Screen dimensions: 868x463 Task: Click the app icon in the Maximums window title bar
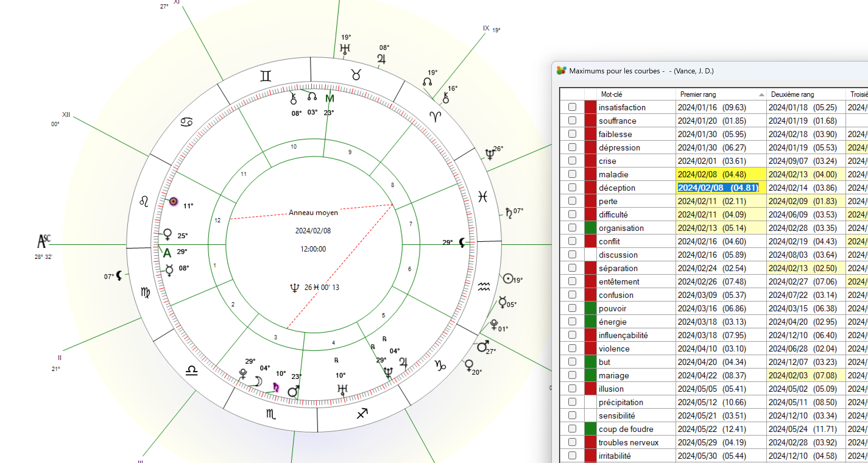pyautogui.click(x=561, y=70)
